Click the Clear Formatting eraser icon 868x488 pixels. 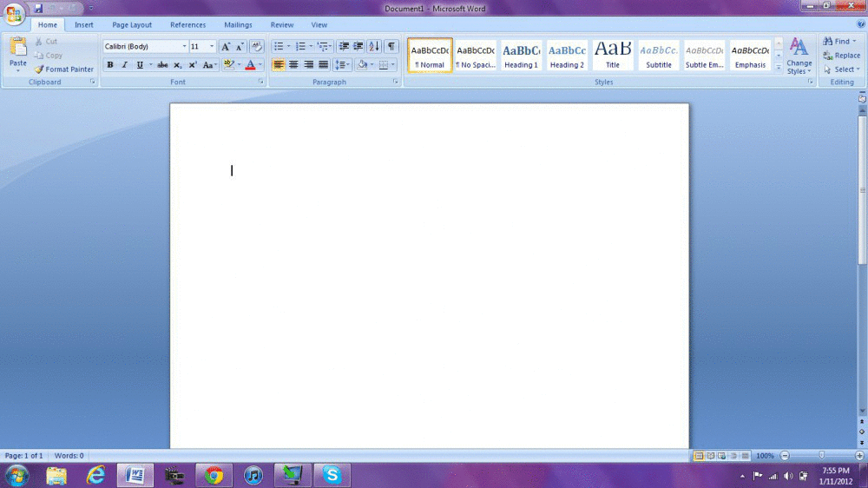click(257, 47)
